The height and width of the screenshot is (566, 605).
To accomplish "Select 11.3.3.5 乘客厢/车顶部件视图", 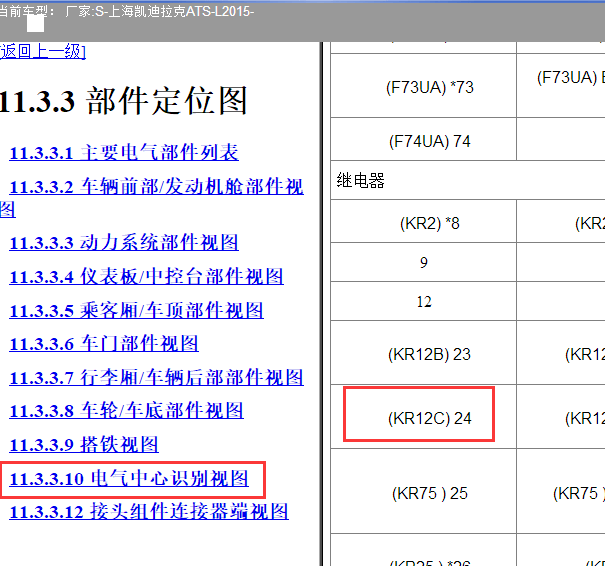I will [136, 310].
